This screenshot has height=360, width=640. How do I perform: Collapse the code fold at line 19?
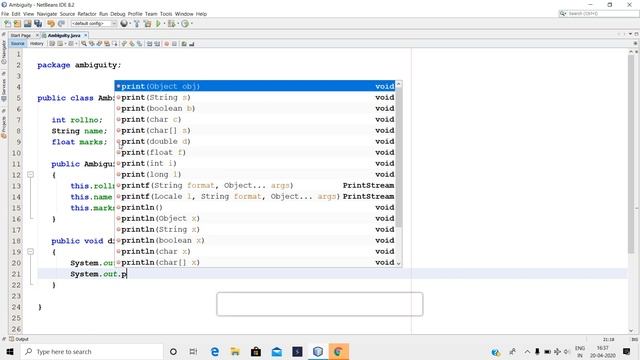pyautogui.click(x=30, y=252)
